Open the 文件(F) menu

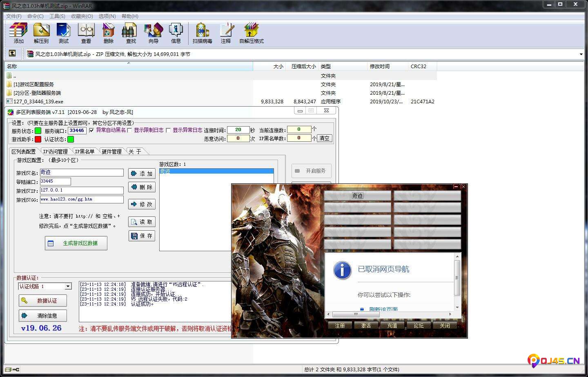pos(13,16)
